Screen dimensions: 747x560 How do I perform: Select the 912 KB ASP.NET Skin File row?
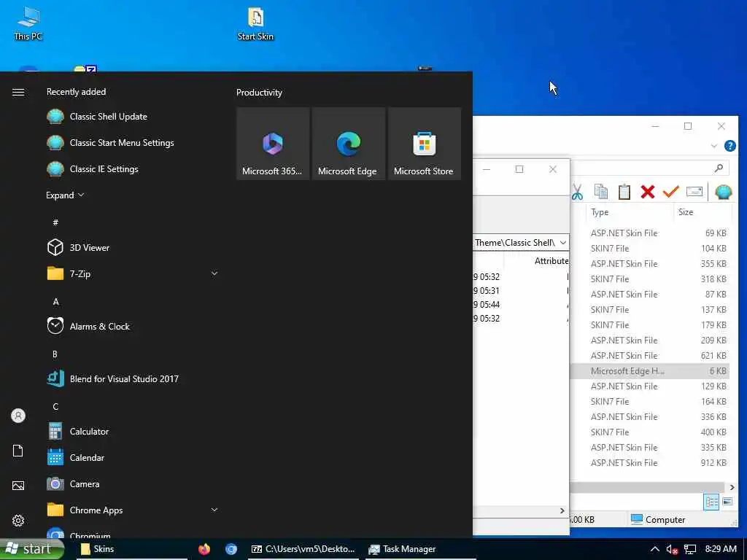point(651,463)
